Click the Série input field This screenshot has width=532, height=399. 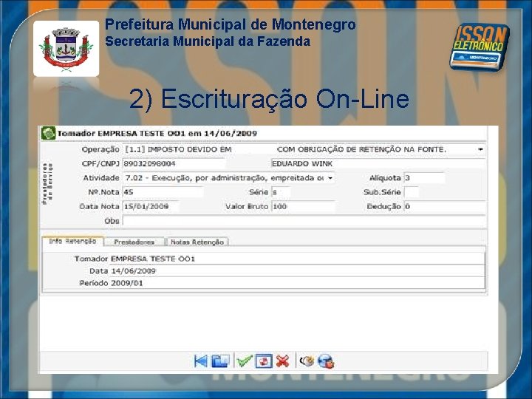point(281,192)
